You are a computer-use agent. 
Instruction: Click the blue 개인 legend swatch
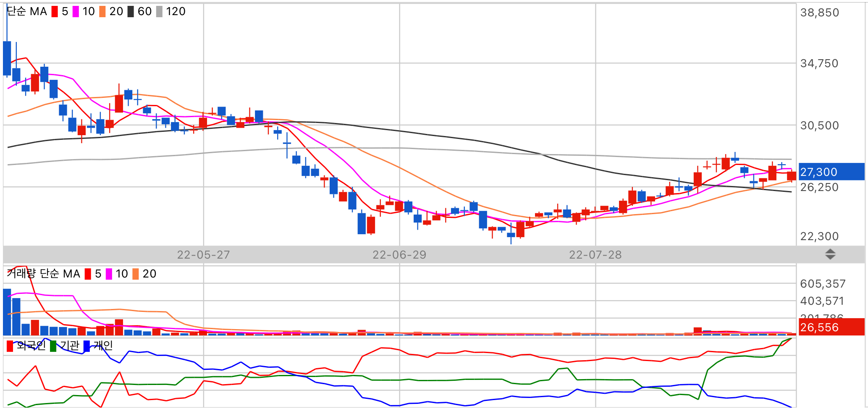[87, 346]
